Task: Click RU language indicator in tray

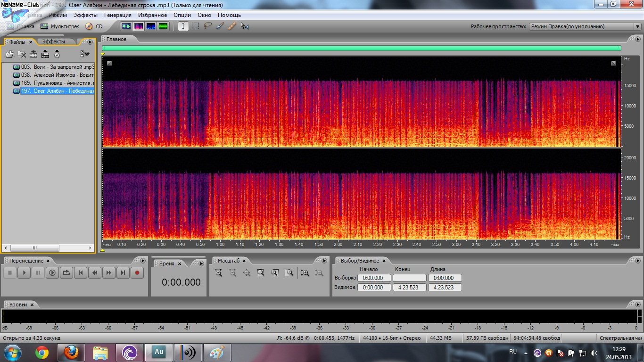Action: (x=513, y=352)
